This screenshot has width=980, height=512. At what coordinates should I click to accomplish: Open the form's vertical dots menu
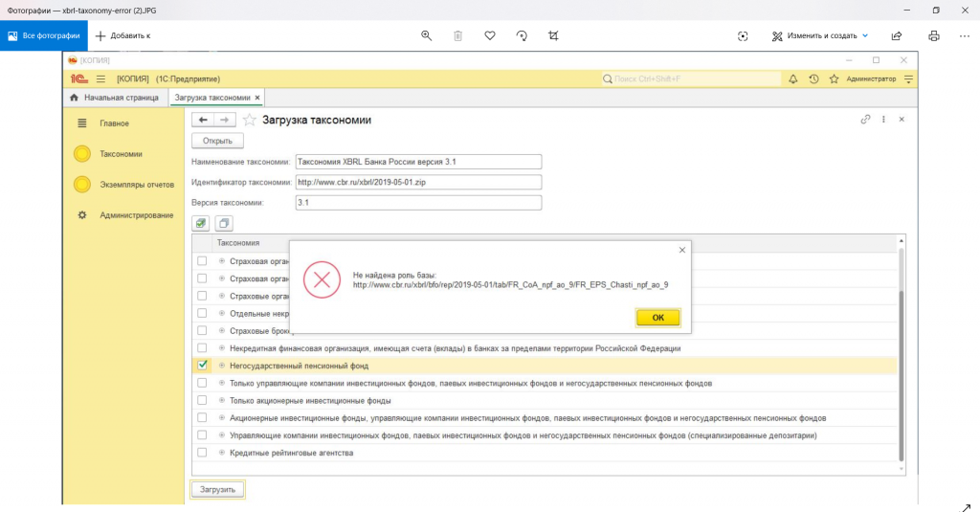(x=883, y=119)
